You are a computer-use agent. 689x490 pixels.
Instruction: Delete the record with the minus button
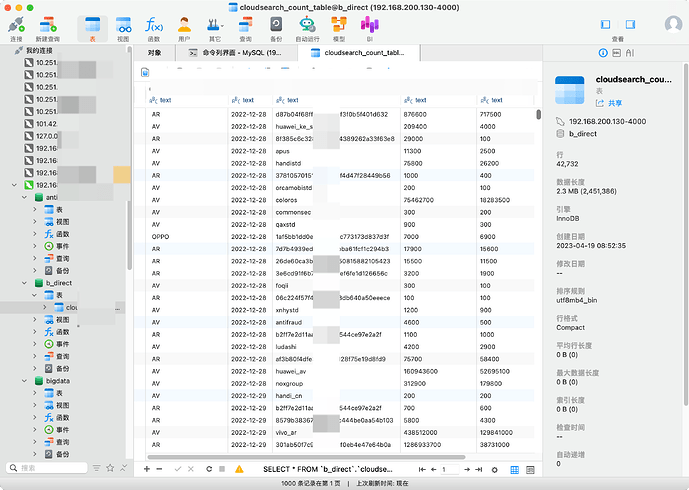(159, 469)
